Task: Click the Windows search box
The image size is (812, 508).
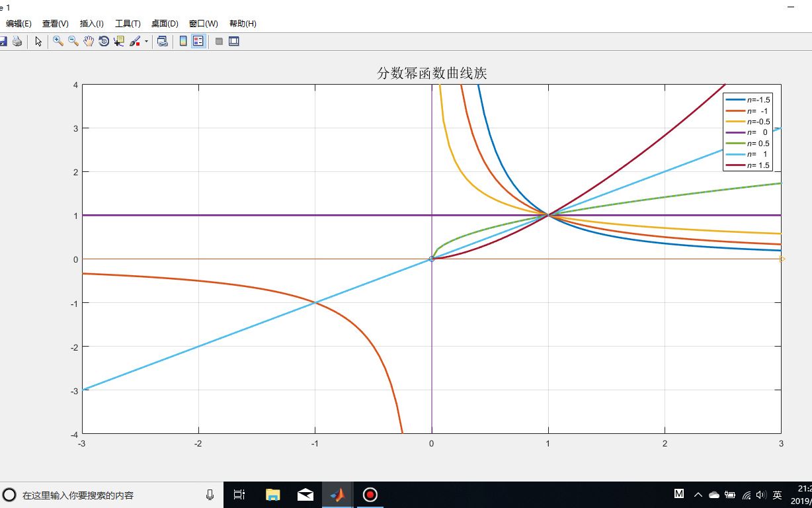Action: tap(111, 495)
